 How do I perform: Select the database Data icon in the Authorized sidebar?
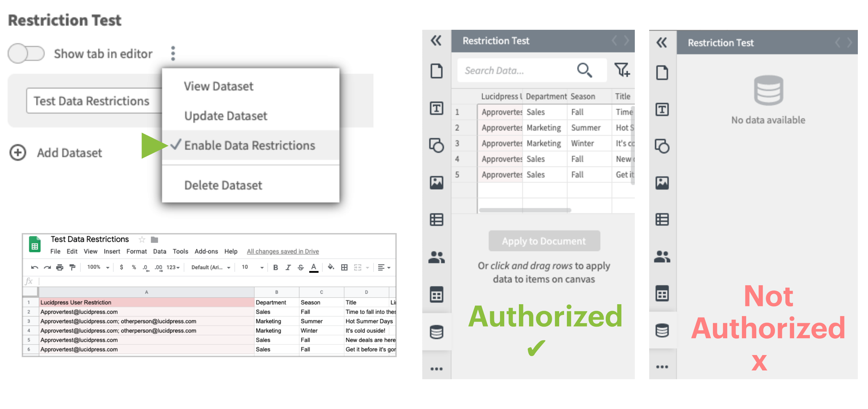pos(436,332)
